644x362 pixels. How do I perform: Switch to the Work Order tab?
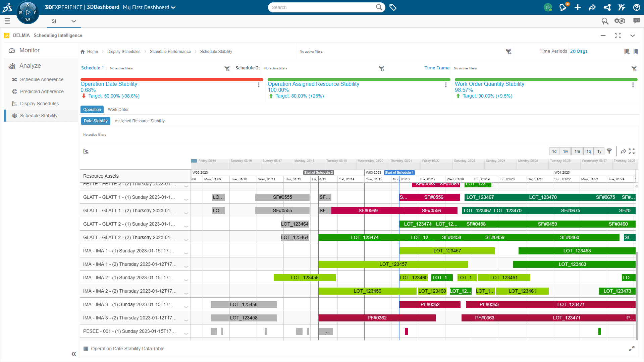click(x=118, y=109)
